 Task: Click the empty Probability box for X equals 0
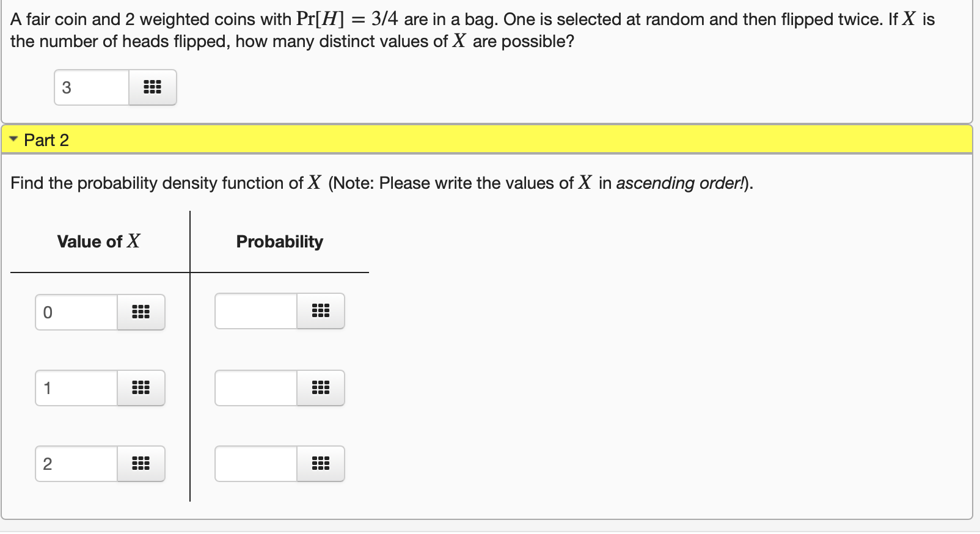[x=255, y=311]
